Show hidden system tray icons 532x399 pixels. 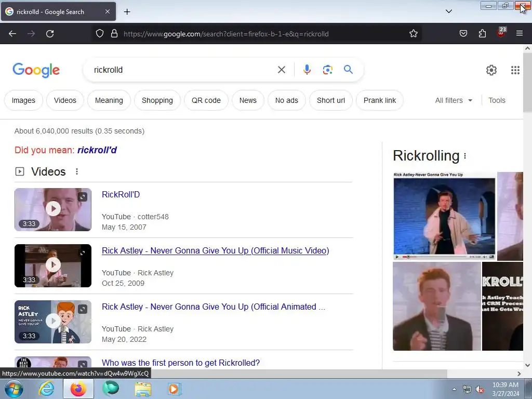[454, 390]
